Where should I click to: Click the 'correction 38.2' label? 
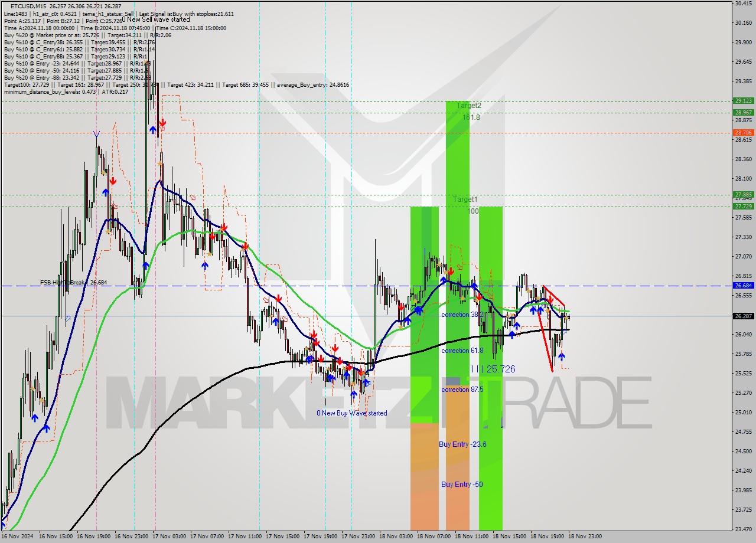462,315
